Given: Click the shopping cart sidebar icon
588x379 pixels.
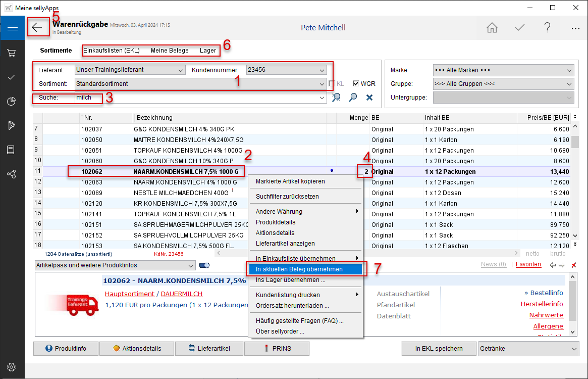Looking at the screenshot, I should (12, 53).
